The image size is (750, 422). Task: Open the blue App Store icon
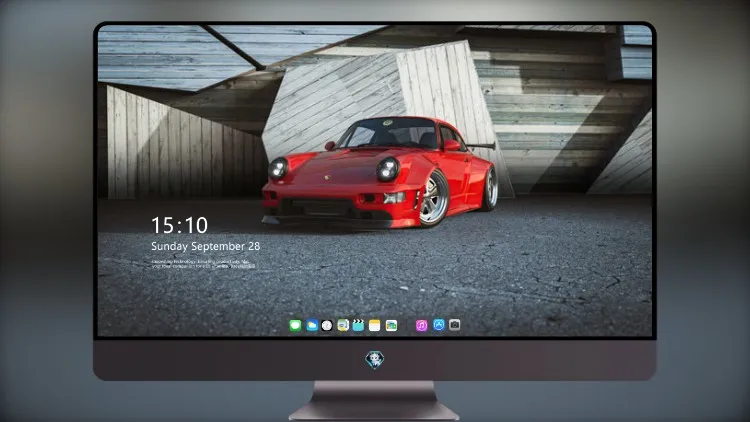(x=439, y=325)
